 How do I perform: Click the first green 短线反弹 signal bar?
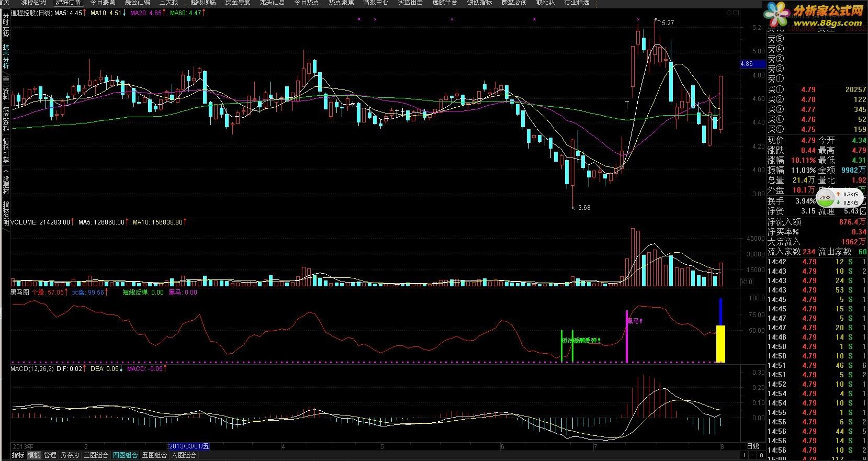pos(561,346)
